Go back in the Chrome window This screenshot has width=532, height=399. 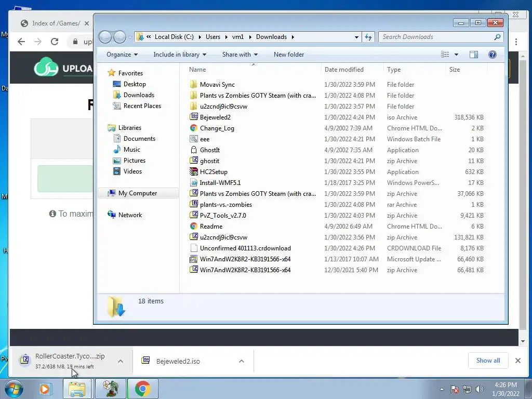point(21,42)
